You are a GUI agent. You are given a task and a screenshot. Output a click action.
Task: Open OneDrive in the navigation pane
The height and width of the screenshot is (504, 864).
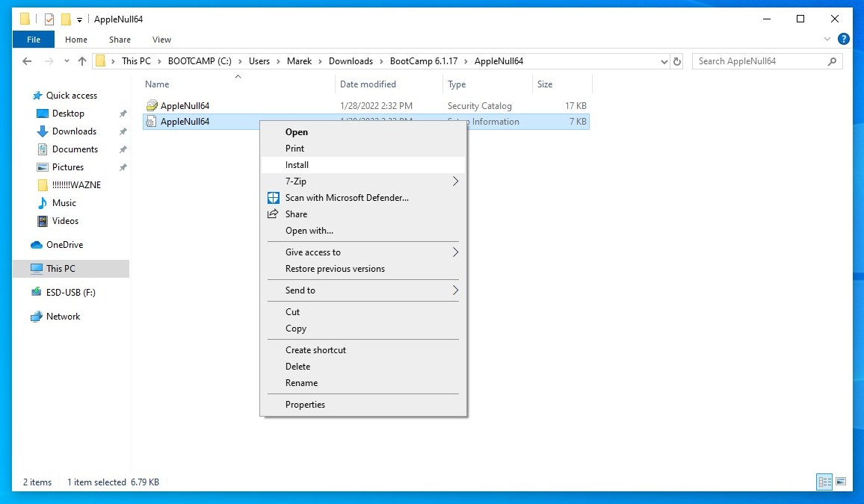[x=64, y=245]
